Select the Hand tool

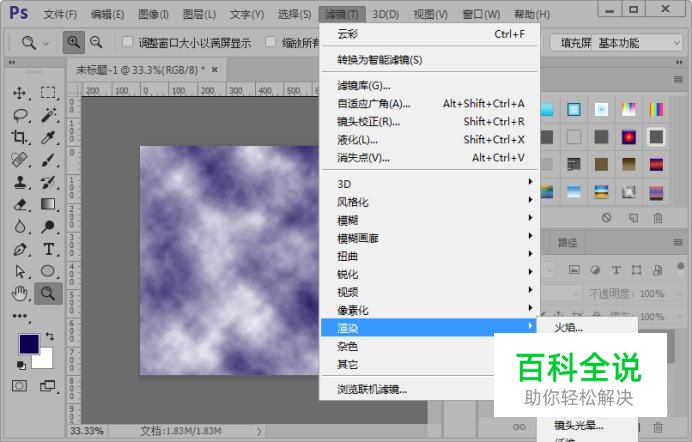click(19, 293)
